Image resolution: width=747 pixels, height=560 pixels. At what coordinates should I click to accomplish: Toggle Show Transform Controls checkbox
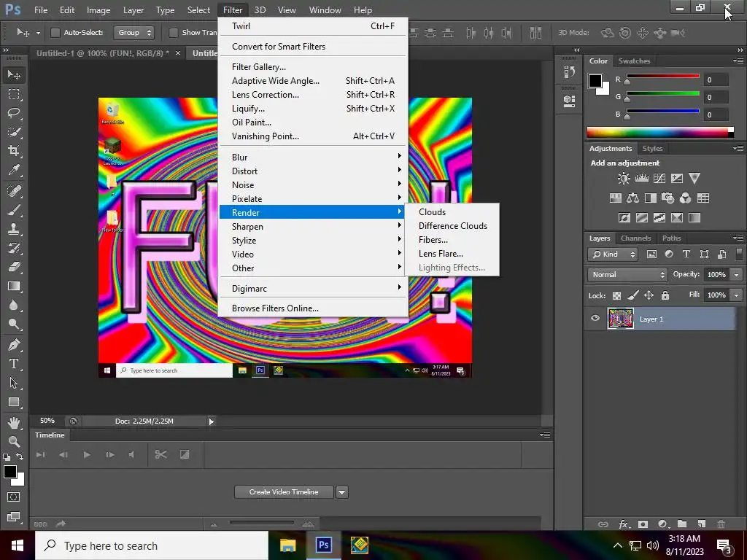click(x=174, y=33)
